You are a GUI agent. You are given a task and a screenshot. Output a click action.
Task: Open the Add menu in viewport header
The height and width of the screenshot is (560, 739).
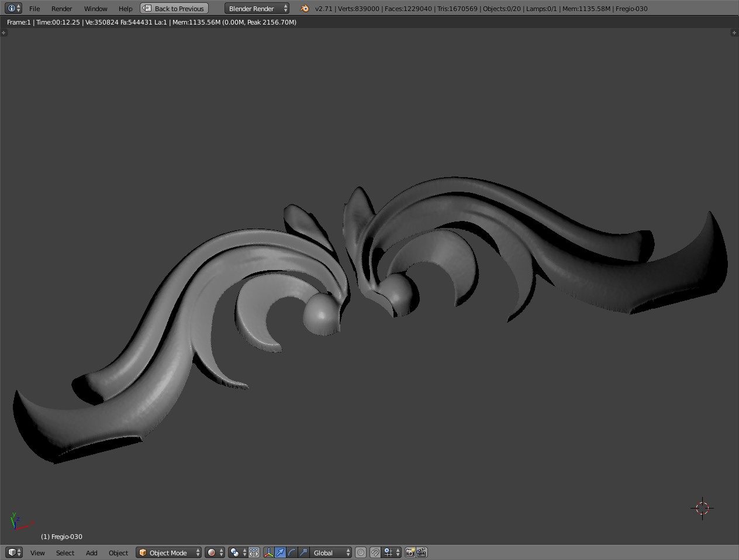pyautogui.click(x=91, y=552)
